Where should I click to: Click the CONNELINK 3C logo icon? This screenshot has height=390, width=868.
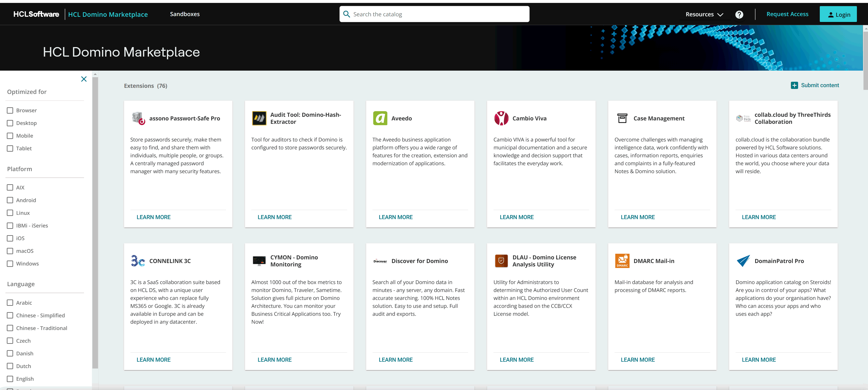pyautogui.click(x=138, y=261)
